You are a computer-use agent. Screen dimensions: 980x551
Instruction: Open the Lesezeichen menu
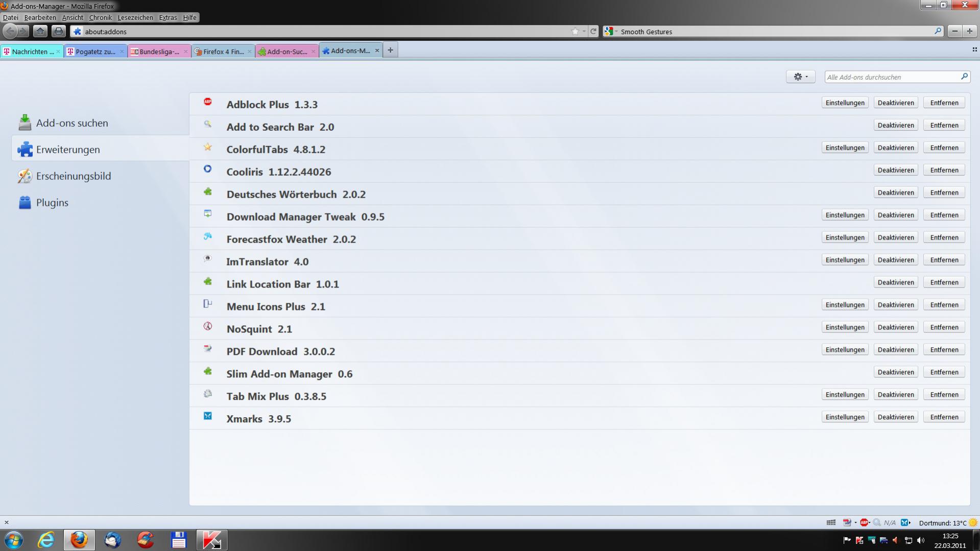pyautogui.click(x=135, y=17)
